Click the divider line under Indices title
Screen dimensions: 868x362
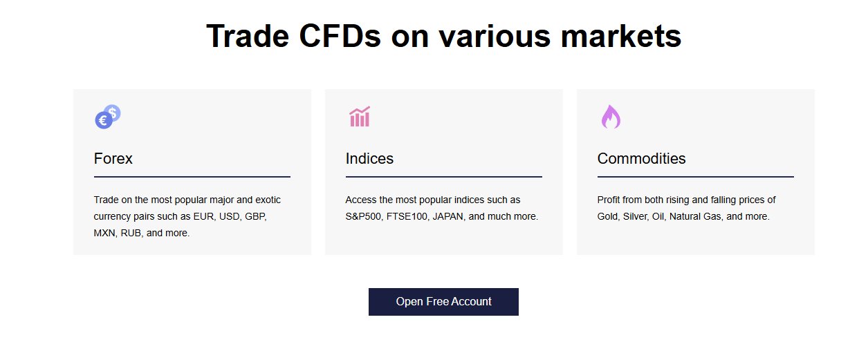443,177
